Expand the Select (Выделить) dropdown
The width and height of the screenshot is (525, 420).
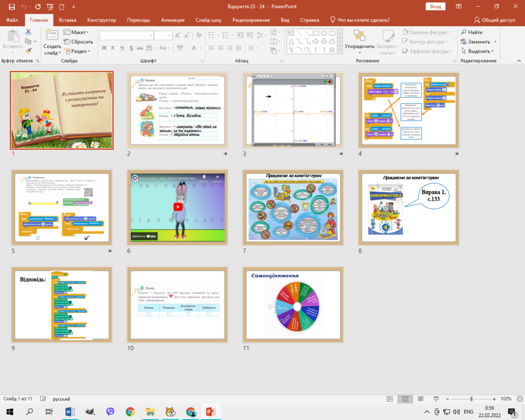(478, 51)
